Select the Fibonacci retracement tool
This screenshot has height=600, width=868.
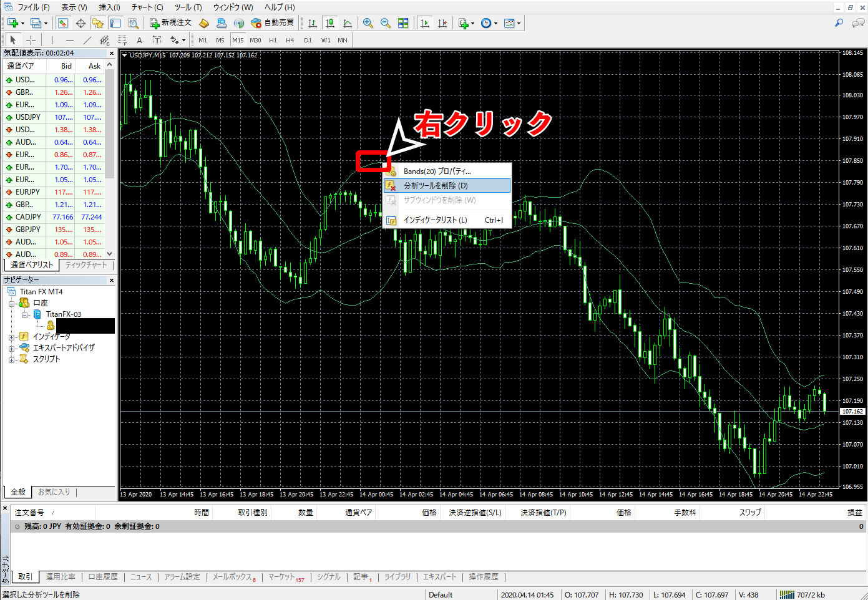[x=122, y=40]
